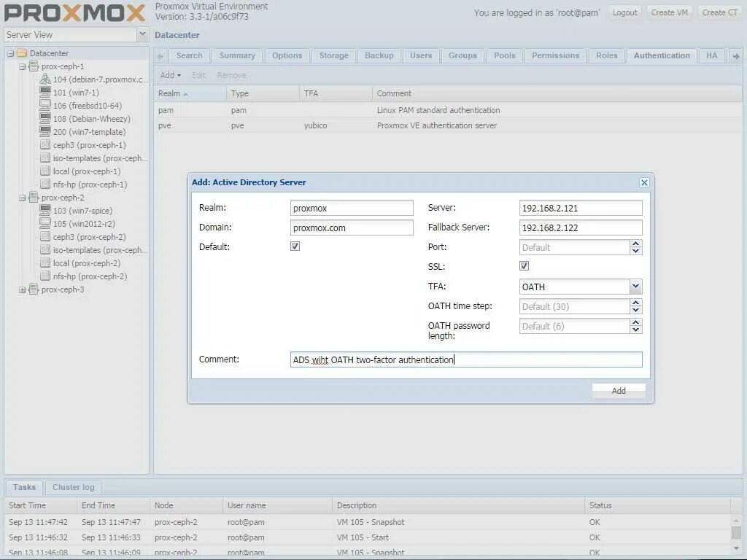Switch to the Groups tab

point(462,55)
